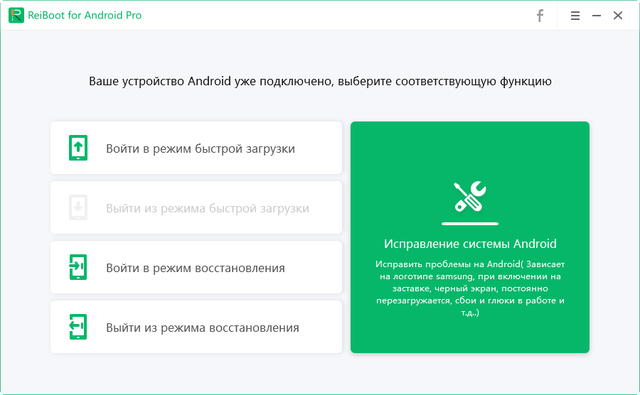The image size is (640, 395).
Task: Click the screwdriver and wrench repair icon
Action: [470, 197]
